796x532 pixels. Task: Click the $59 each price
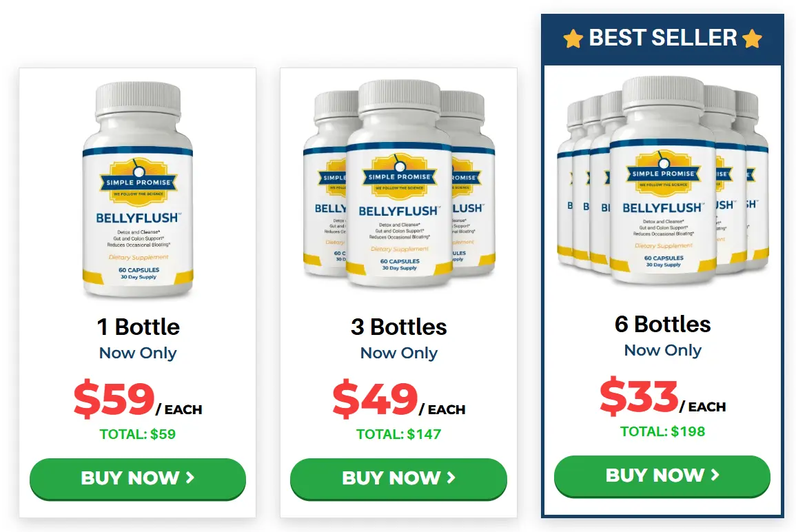[138, 399]
